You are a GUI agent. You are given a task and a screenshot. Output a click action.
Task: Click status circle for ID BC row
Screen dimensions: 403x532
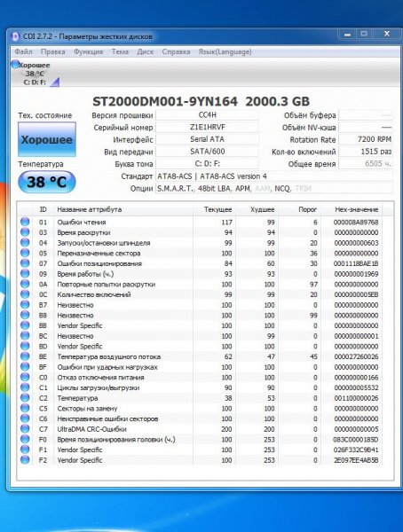[x=25, y=336]
